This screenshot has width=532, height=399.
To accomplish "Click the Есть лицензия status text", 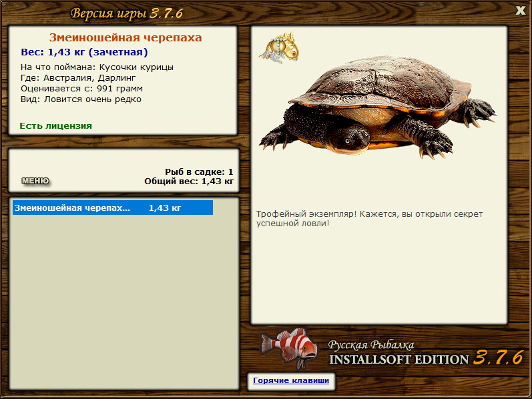I will 56,125.
